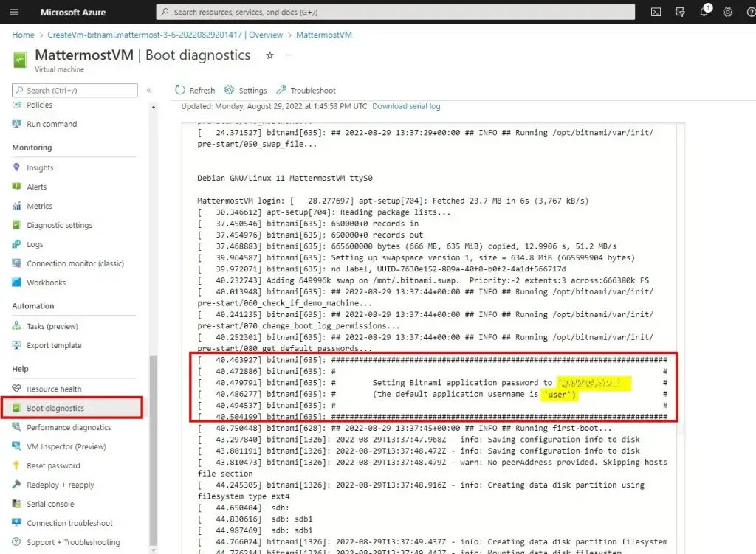Open portal settings gear icon
This screenshot has height=554, width=756.
(727, 12)
